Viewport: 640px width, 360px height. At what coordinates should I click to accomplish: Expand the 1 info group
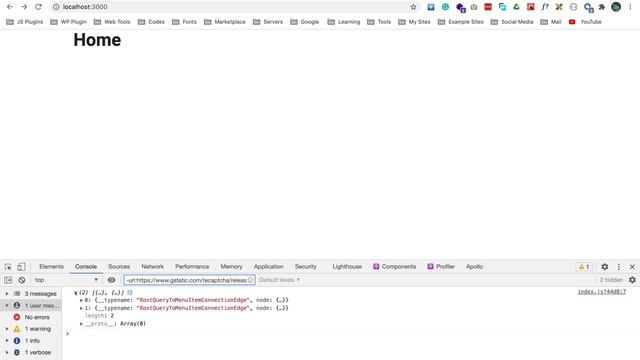coord(7,340)
